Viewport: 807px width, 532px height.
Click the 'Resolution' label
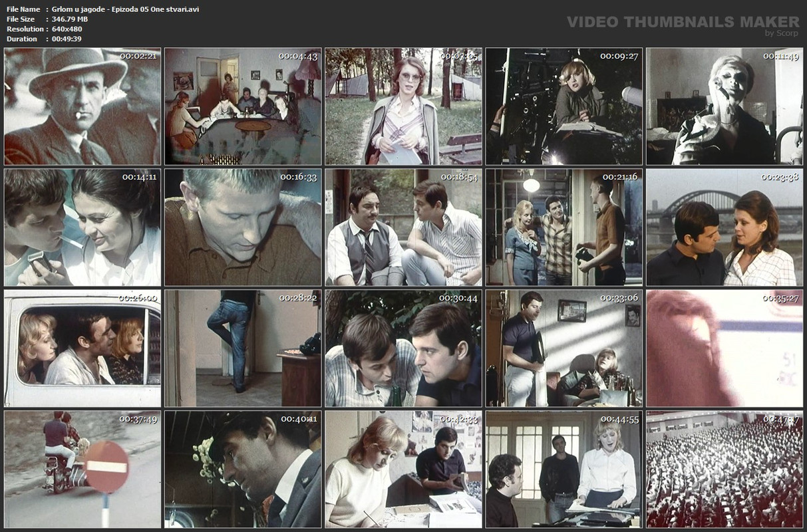[25, 29]
